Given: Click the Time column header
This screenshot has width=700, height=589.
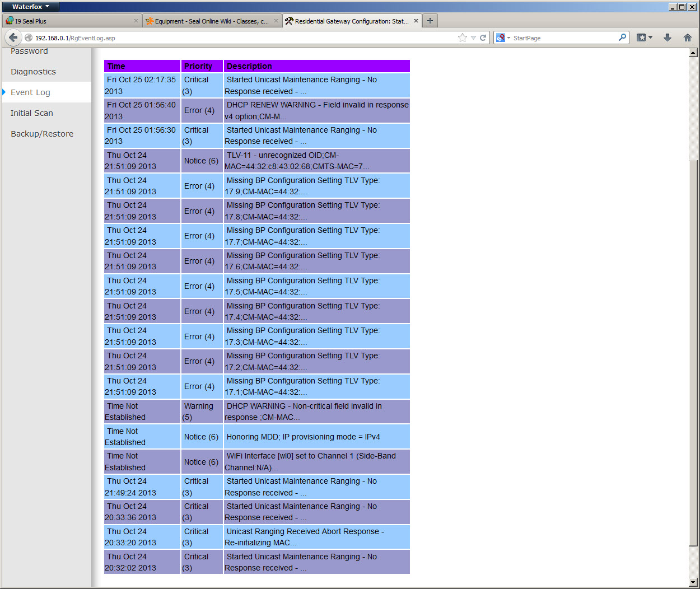Looking at the screenshot, I should 142,66.
